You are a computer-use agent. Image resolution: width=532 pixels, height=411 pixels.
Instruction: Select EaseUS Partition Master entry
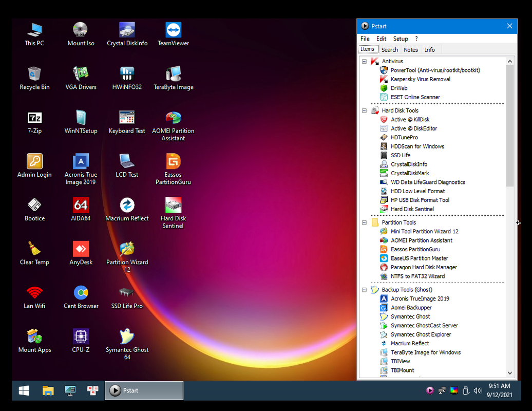click(414, 258)
